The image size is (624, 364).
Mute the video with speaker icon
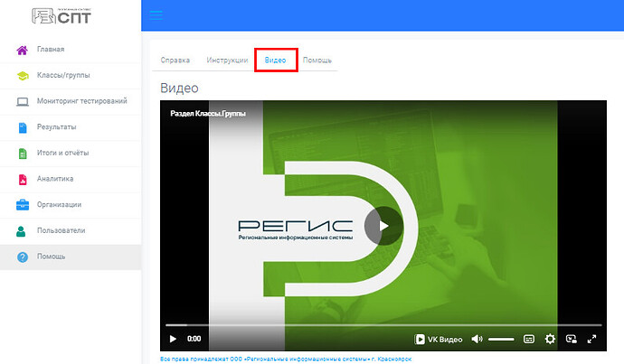click(477, 340)
